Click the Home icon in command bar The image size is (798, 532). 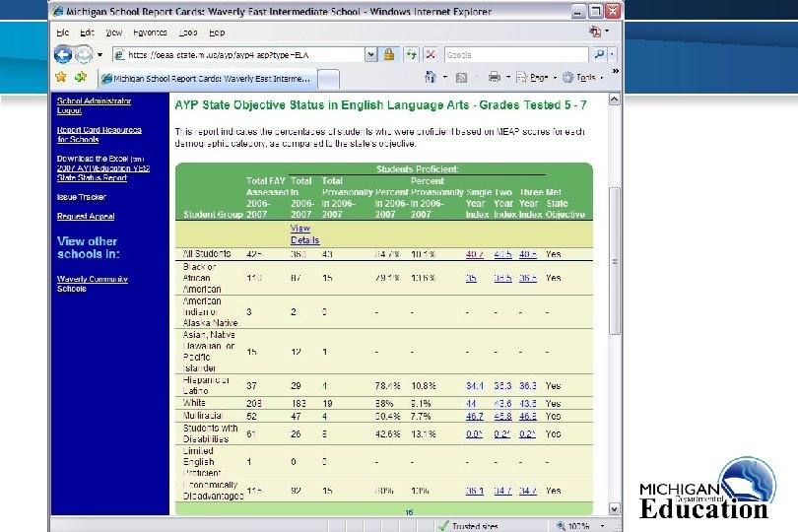431,77
